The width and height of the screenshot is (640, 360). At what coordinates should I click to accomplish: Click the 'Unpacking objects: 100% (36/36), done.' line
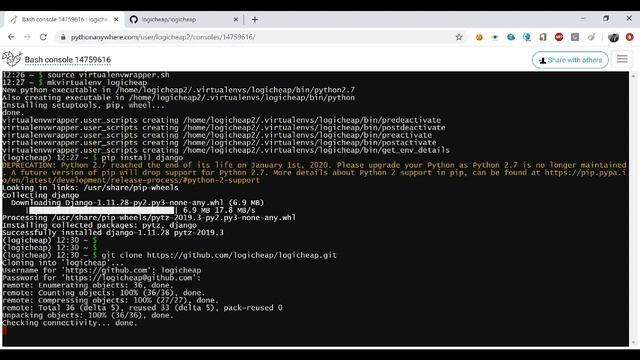pyautogui.click(x=88, y=316)
